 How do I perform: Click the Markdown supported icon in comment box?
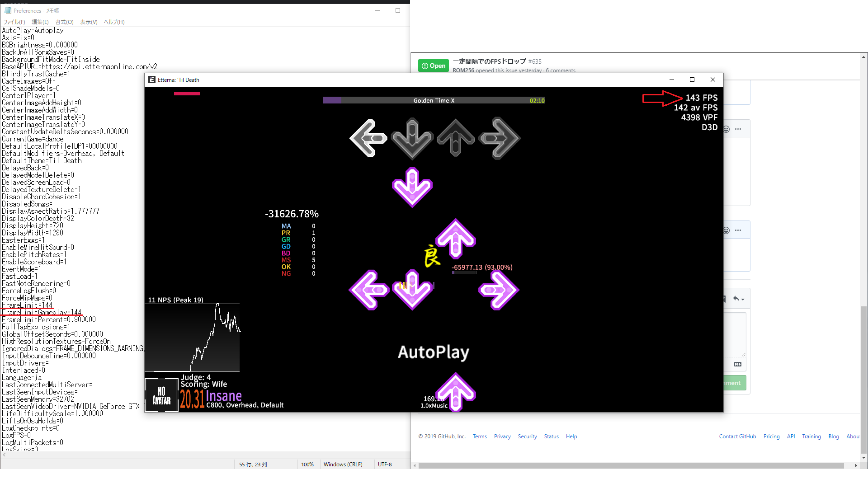pyautogui.click(x=738, y=364)
